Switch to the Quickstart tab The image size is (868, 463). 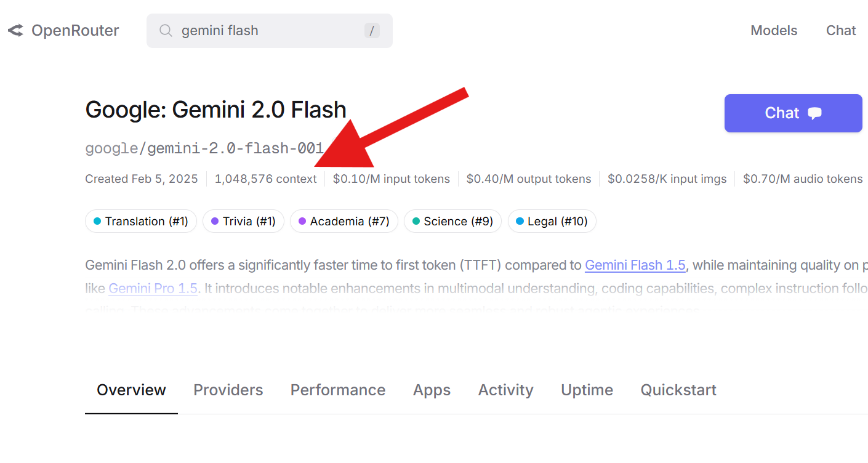(x=678, y=390)
